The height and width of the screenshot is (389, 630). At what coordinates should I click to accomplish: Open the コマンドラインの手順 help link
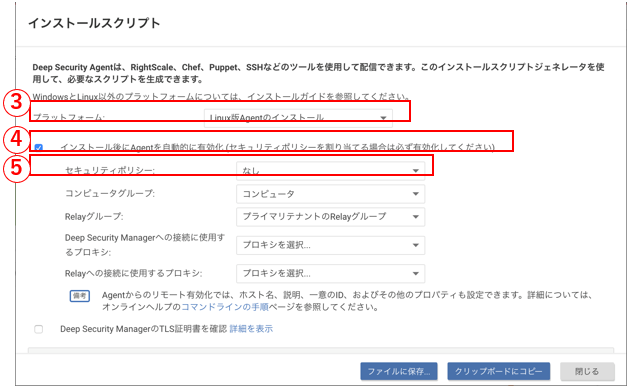(x=225, y=307)
